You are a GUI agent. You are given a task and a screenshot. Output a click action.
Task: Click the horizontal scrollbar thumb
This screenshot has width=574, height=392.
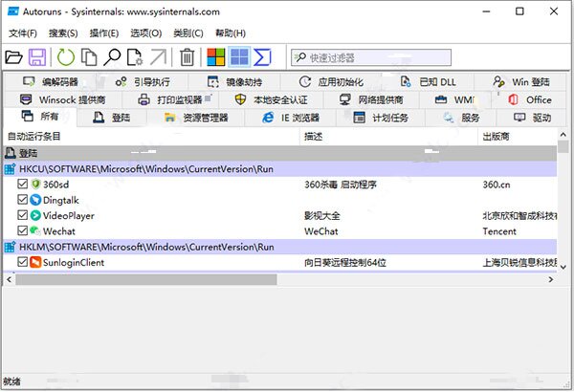click(146, 279)
